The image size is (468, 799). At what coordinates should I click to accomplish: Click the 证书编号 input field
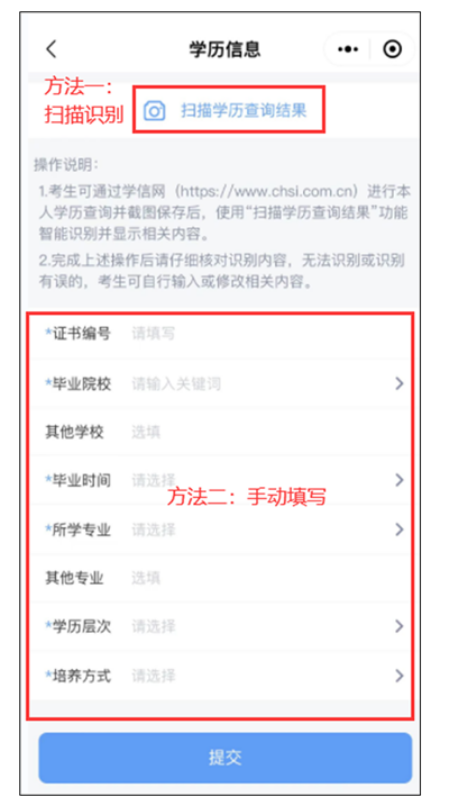coord(265,334)
